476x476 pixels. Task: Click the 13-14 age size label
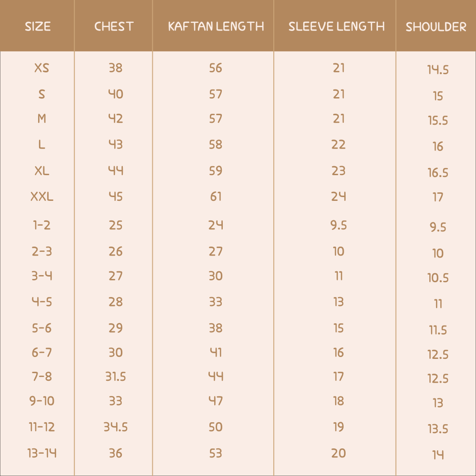pos(41,453)
